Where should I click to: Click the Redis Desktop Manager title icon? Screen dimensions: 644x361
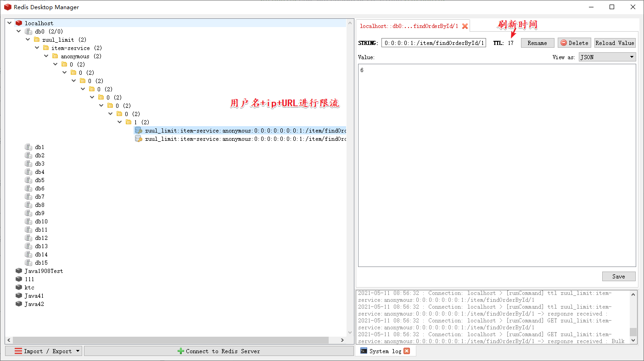[8, 7]
